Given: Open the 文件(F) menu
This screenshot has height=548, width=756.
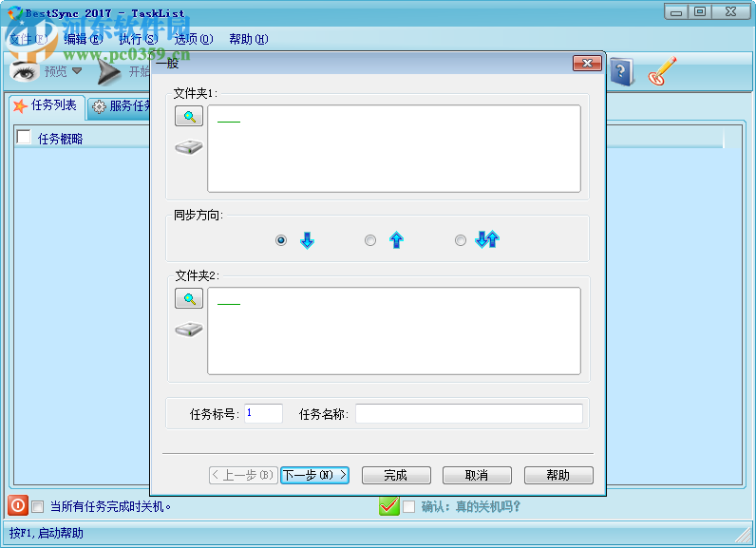Looking at the screenshot, I should pyautogui.click(x=28, y=39).
